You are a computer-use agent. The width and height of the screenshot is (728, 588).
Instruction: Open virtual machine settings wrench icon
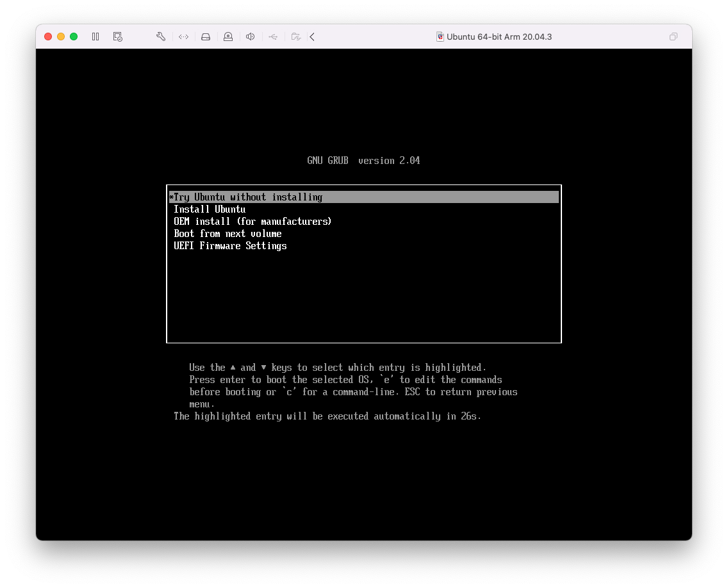coord(161,37)
